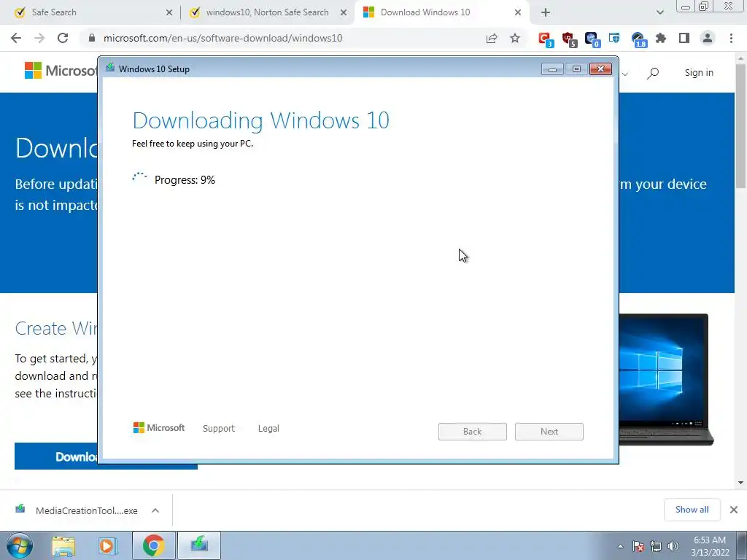Close the Download Windows 10 tab
This screenshot has width=747, height=560.
pyautogui.click(x=518, y=13)
